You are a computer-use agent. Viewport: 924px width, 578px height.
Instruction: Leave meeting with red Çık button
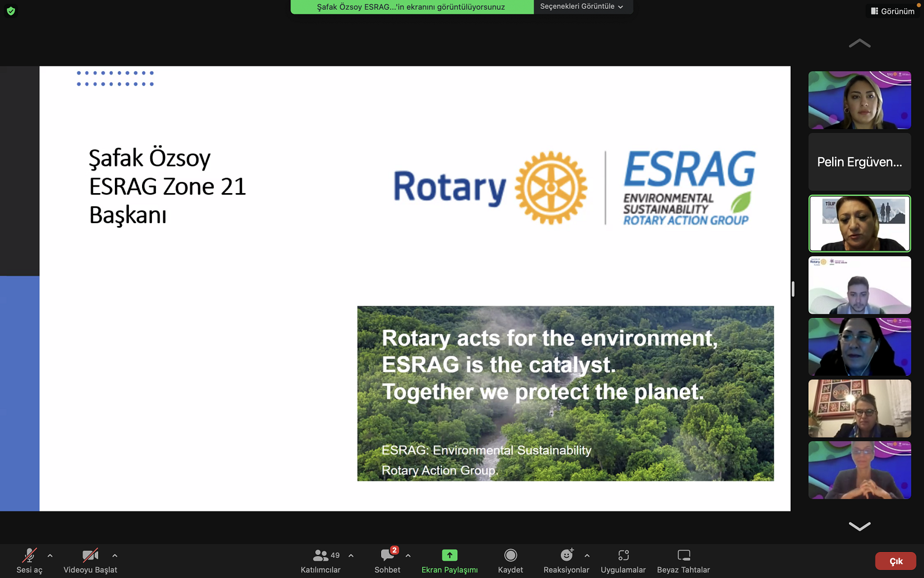coord(896,561)
